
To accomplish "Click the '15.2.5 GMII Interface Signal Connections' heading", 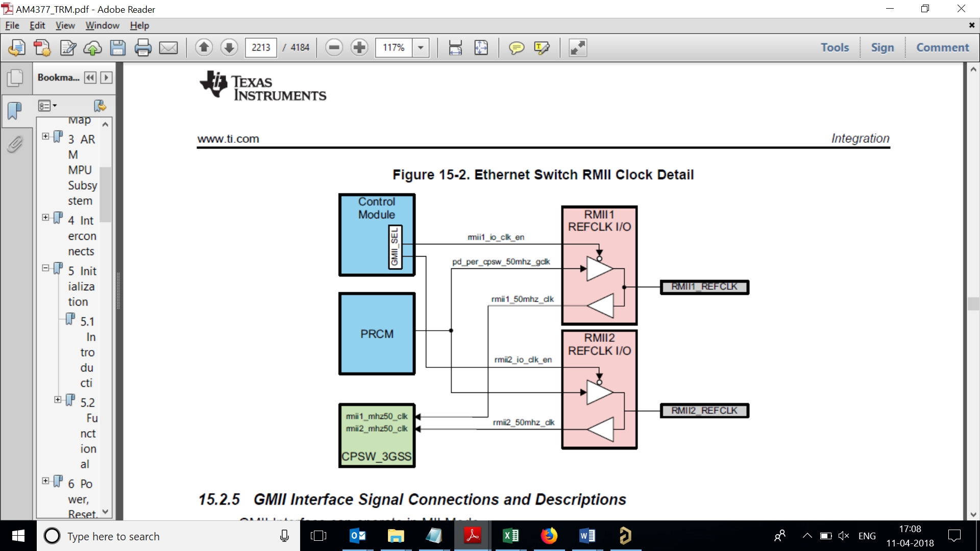I will tap(412, 499).
